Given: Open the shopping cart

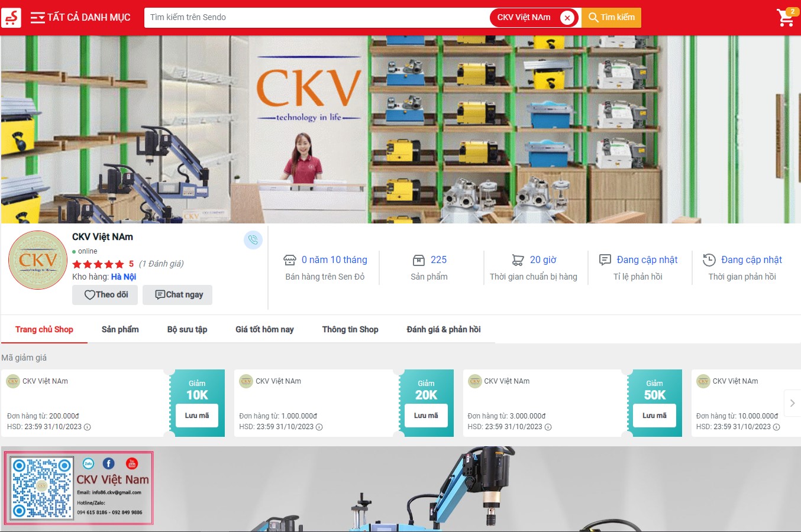Looking at the screenshot, I should (x=786, y=17).
